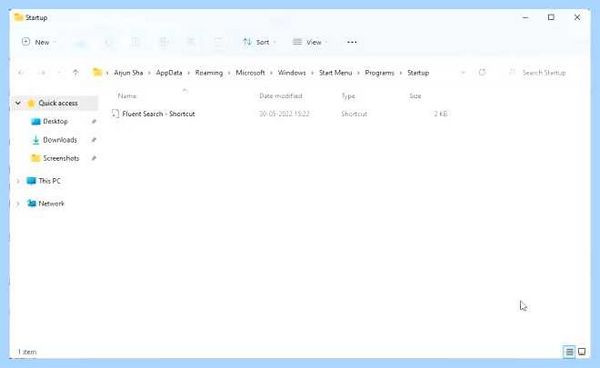Click the New button in the toolbar
The image size is (600, 368).
click(39, 42)
